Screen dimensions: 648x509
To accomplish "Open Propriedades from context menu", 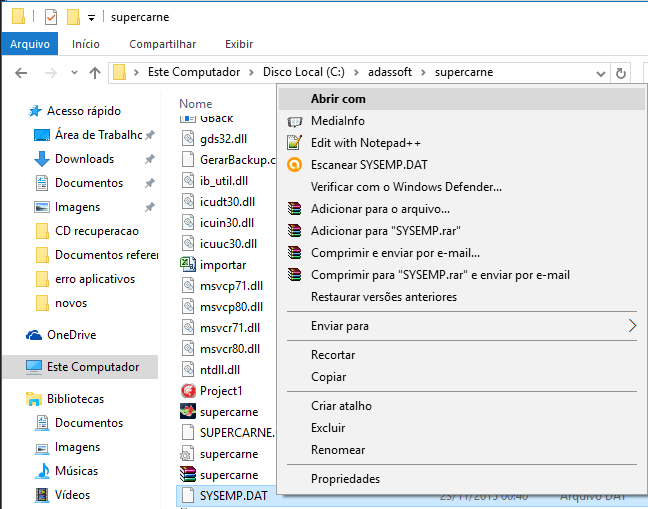I will point(462,479).
